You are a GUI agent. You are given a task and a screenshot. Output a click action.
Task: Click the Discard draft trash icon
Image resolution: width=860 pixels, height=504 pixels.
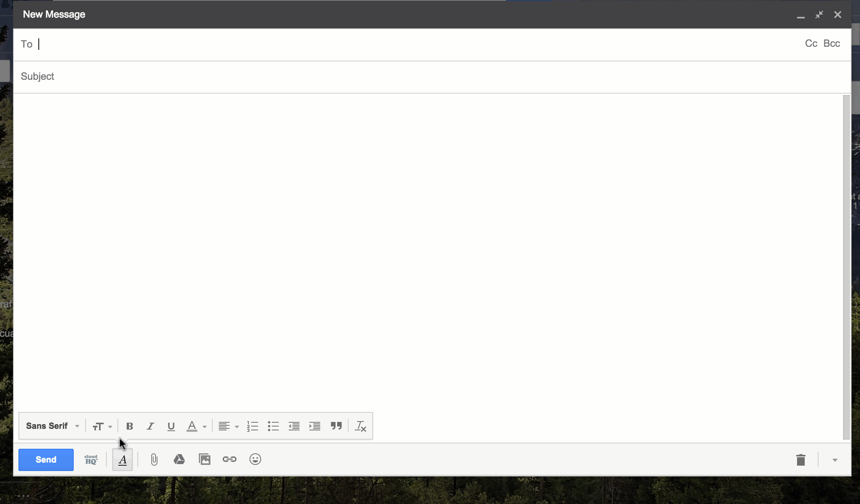[x=801, y=460]
